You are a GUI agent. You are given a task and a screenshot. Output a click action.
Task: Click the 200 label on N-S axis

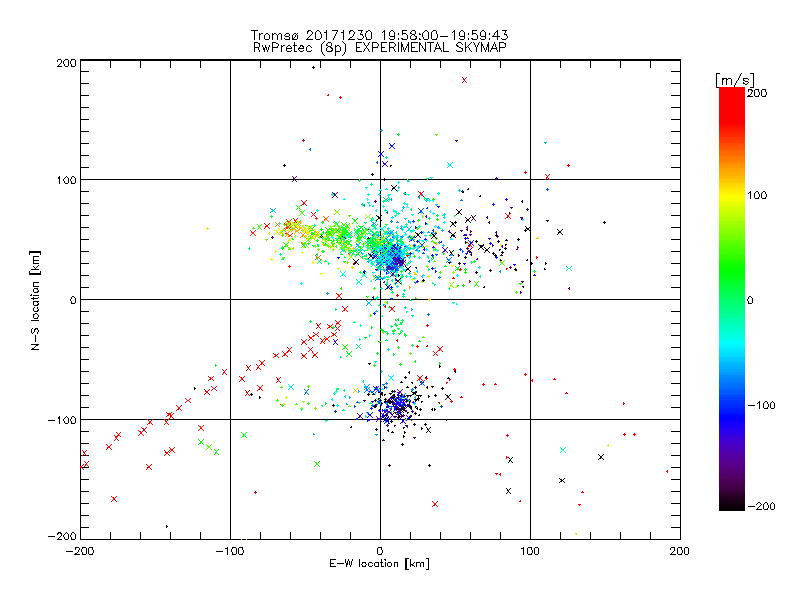[x=66, y=63]
